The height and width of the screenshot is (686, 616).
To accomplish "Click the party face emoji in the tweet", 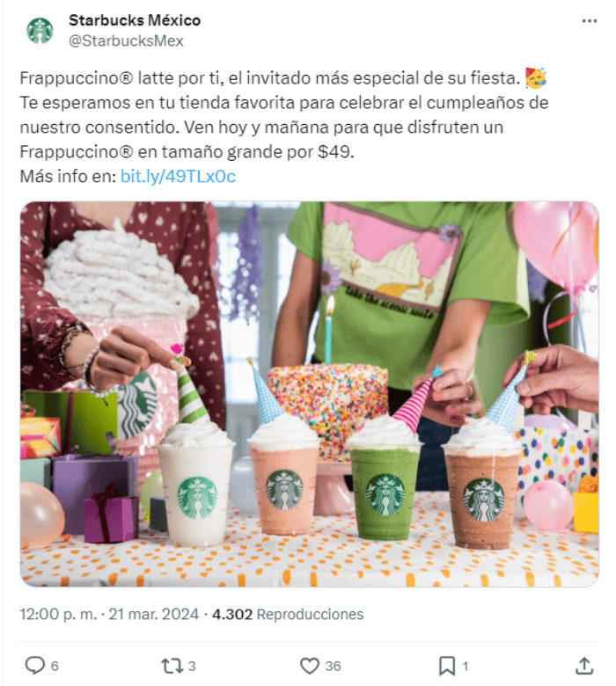I will coord(535,78).
